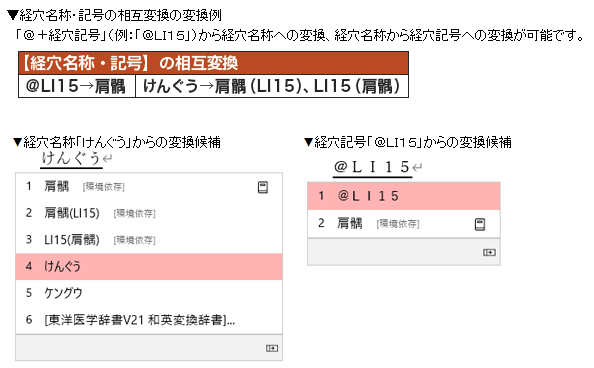Screen dimensions: 594x368
Task: Click the @LI15→肩髃 table cell
Action: (77, 86)
